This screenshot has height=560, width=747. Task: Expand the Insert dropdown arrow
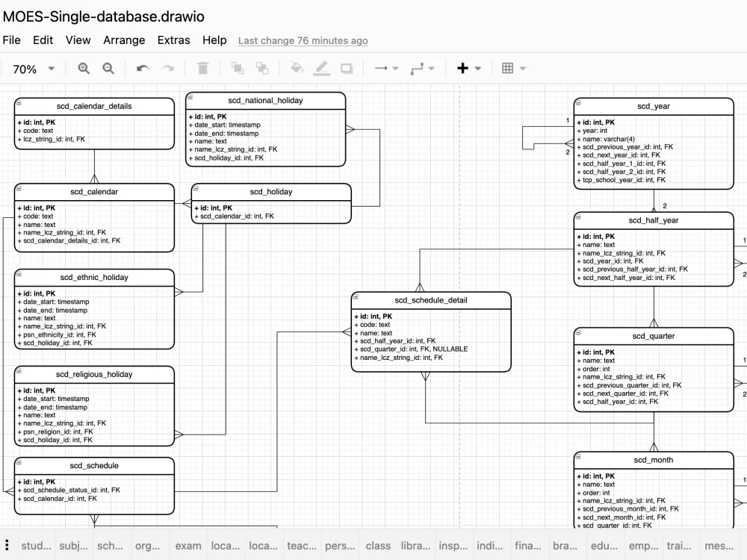tap(478, 69)
